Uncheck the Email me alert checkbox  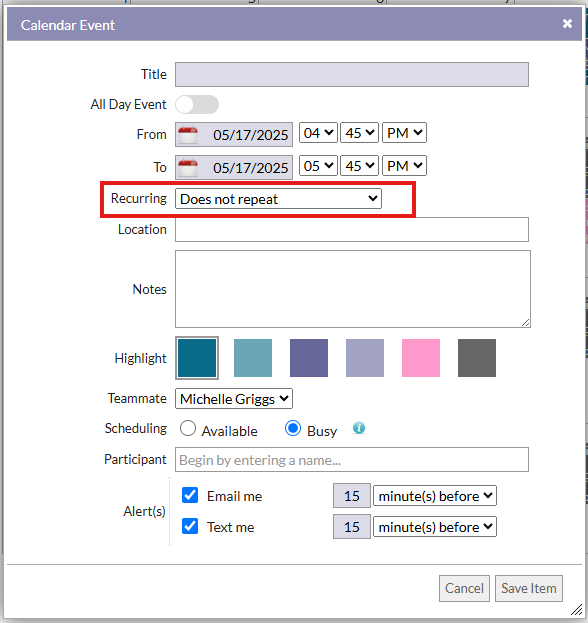190,495
